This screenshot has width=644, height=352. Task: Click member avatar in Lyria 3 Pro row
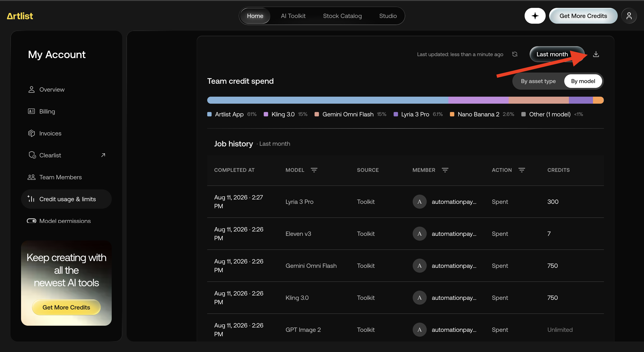[x=419, y=202]
